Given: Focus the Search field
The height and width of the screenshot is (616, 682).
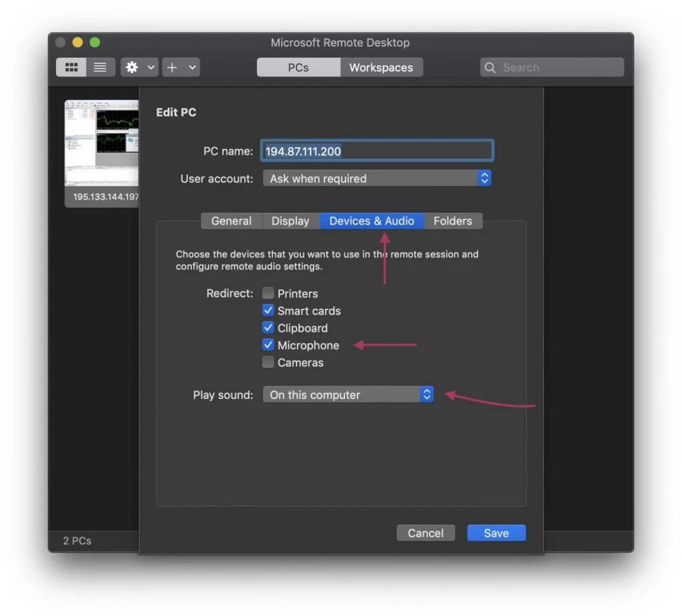Looking at the screenshot, I should [552, 67].
